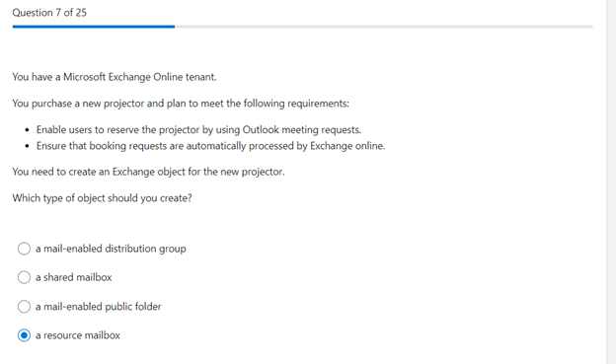Click the vertical scrollbar on the right edge
Viewport: 616px width, 364px height.
tap(611, 182)
